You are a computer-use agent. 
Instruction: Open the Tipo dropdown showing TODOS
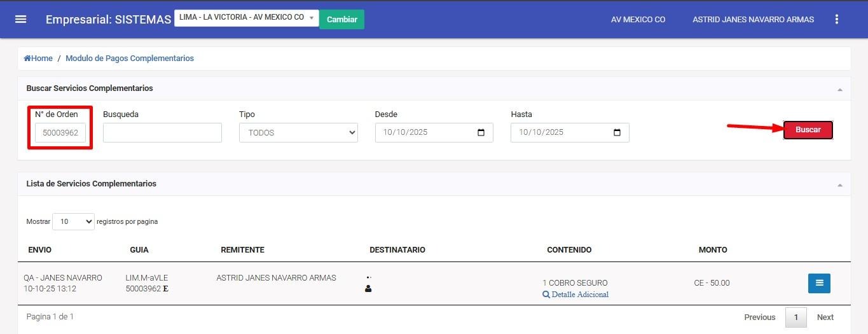pos(298,133)
